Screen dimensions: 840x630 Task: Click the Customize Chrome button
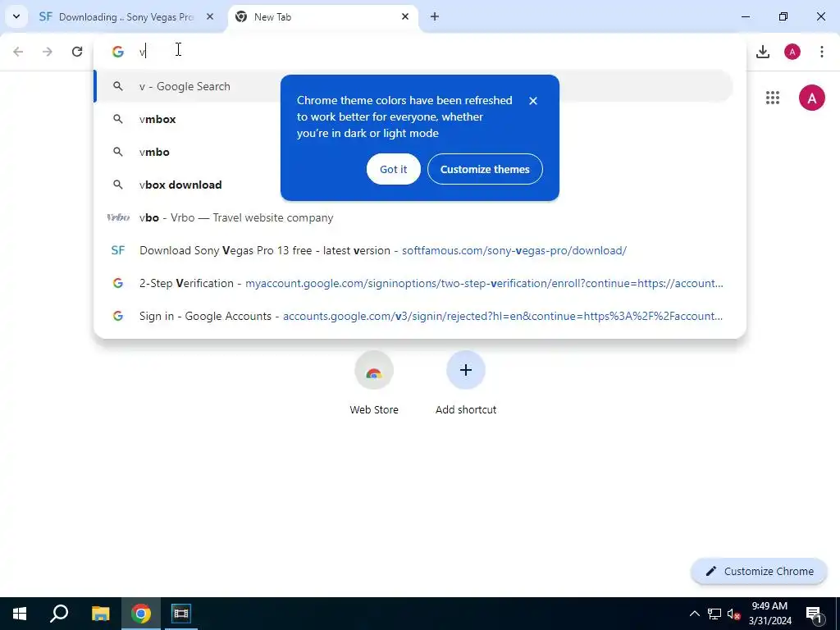(759, 571)
